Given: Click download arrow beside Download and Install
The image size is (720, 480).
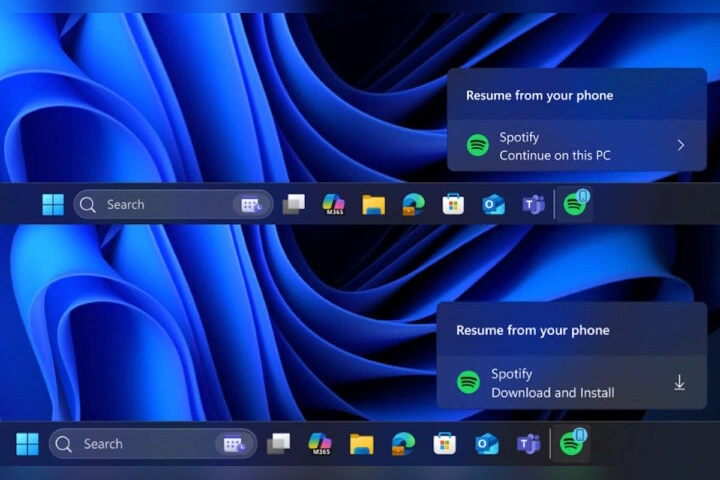Looking at the screenshot, I should point(680,383).
